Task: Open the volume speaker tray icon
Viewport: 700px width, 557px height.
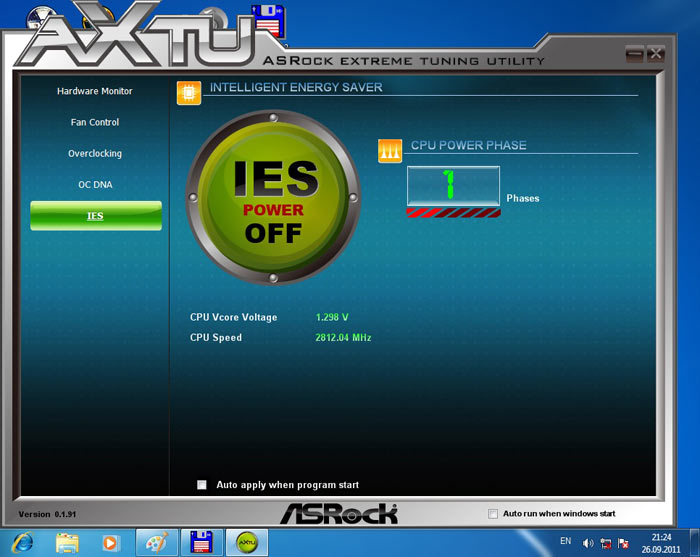Action: click(588, 543)
